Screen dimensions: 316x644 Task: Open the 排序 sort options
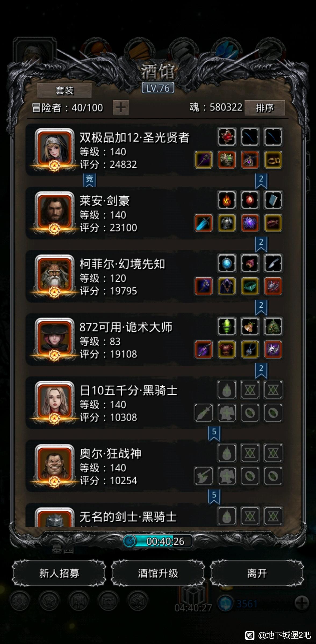pyautogui.click(x=265, y=108)
